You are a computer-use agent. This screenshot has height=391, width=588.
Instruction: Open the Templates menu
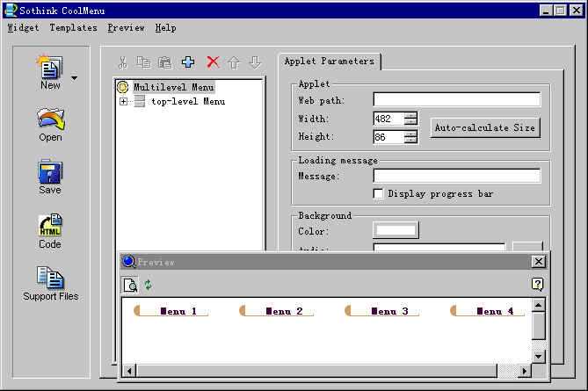pyautogui.click(x=74, y=28)
